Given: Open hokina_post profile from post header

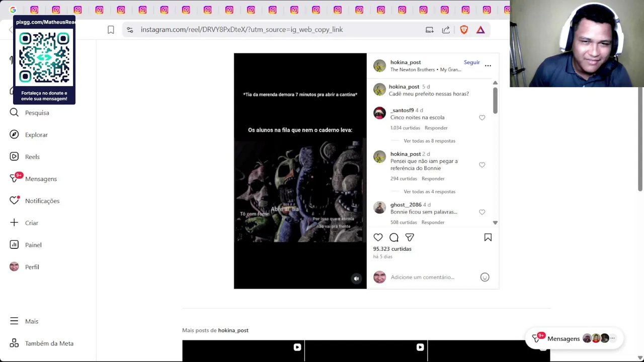Looking at the screenshot, I should point(406,62).
